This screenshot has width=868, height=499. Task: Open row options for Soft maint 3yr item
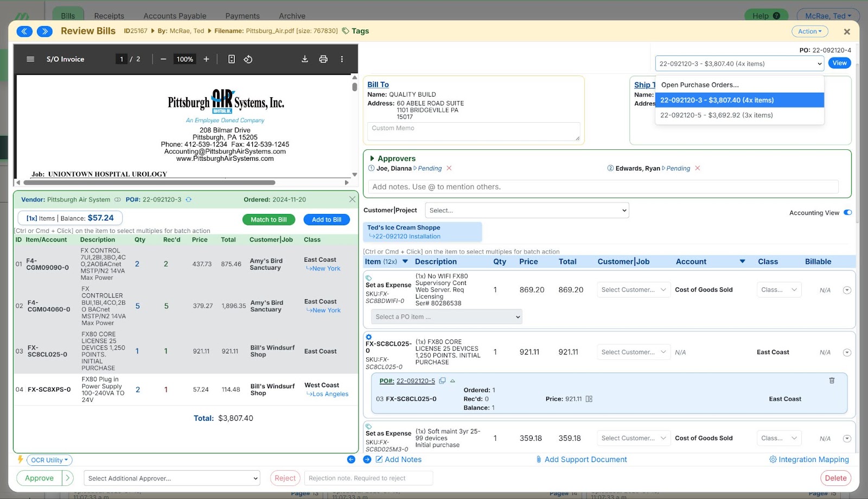pos(847,439)
